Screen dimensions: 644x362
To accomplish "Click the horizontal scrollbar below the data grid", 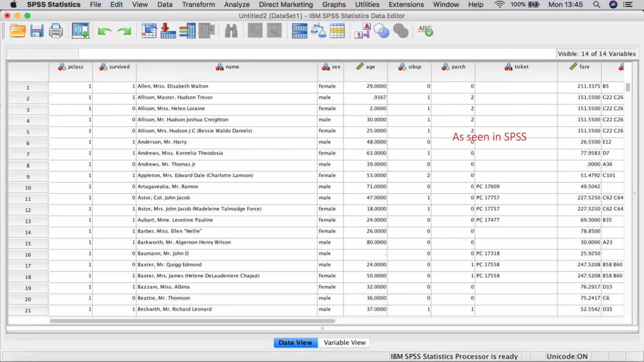I will [192, 321].
